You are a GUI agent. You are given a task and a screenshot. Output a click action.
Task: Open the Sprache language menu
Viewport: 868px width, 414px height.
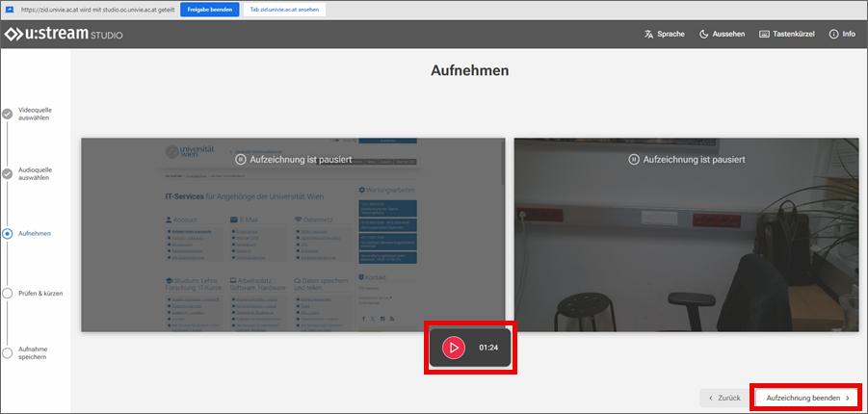pyautogui.click(x=665, y=34)
